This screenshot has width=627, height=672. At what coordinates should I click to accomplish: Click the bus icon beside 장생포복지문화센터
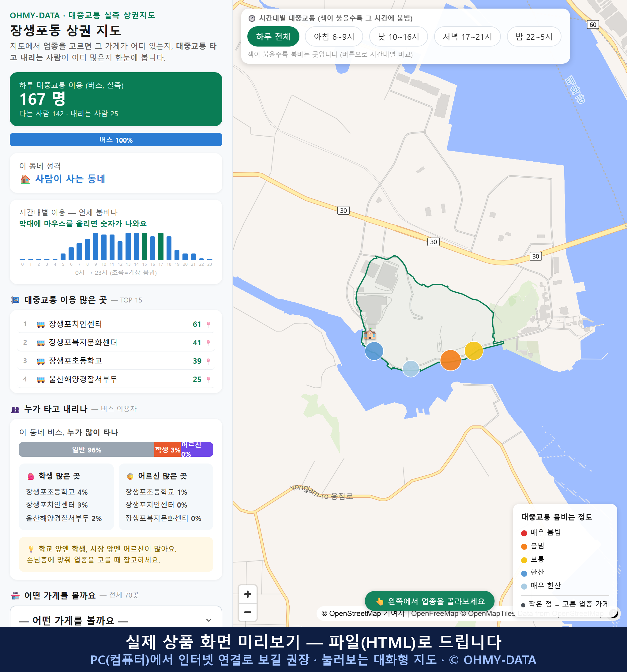(40, 343)
